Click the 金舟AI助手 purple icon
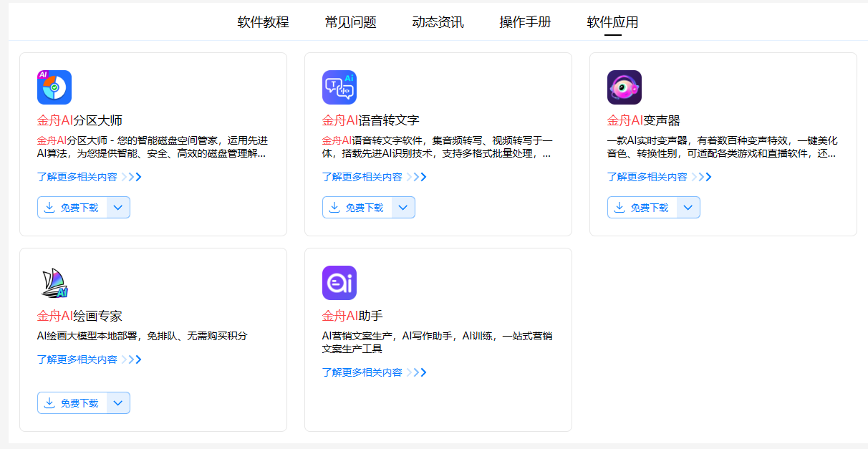Image resolution: width=868 pixels, height=449 pixels. 339,283
